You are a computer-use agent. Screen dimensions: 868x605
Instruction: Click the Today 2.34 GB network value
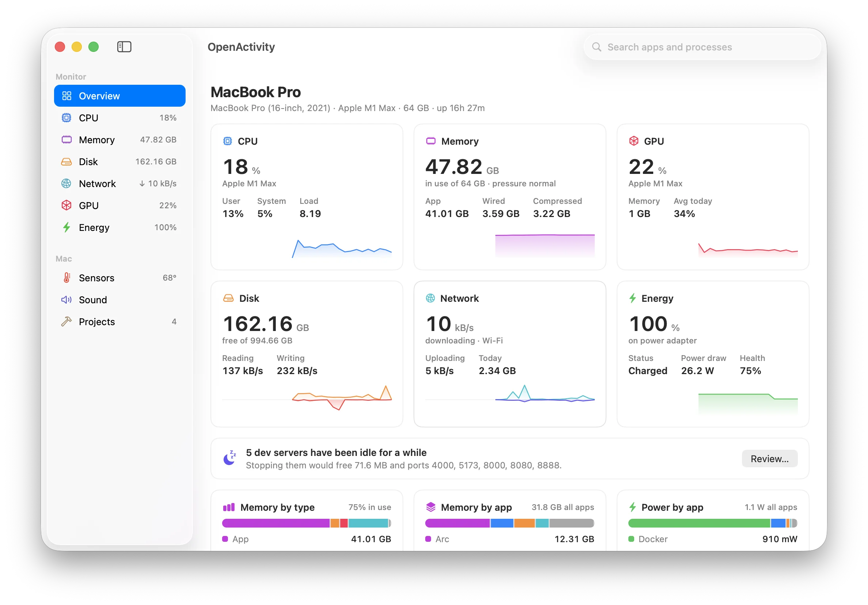[497, 370]
